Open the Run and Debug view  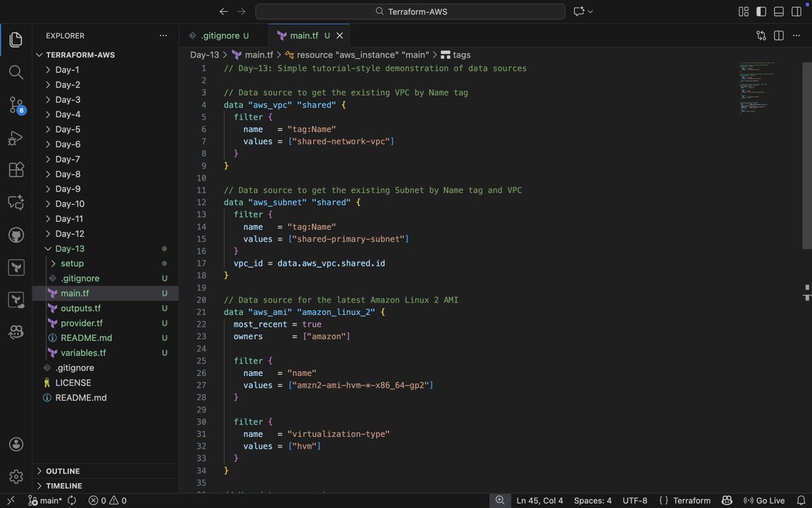[x=16, y=137]
